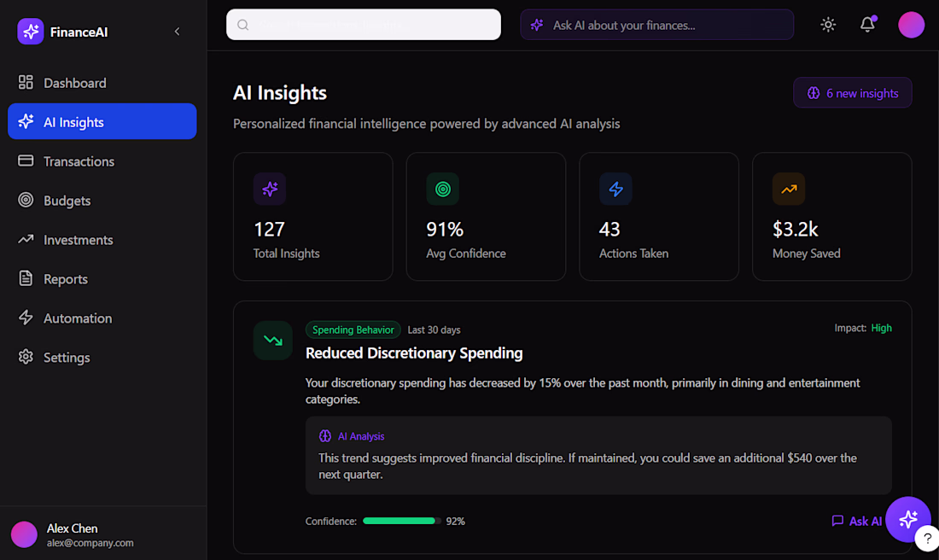Click the confidence progress bar
Viewport: 939px width, 560px height.
402,521
